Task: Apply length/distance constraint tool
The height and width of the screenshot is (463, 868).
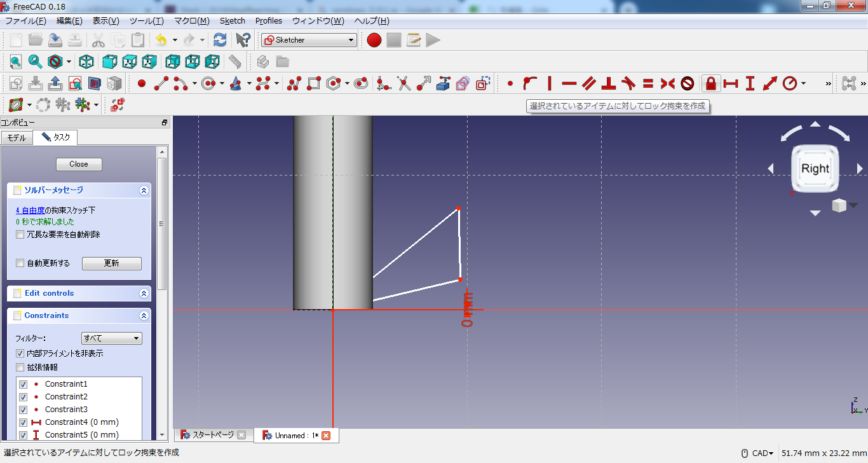Action: [x=770, y=83]
